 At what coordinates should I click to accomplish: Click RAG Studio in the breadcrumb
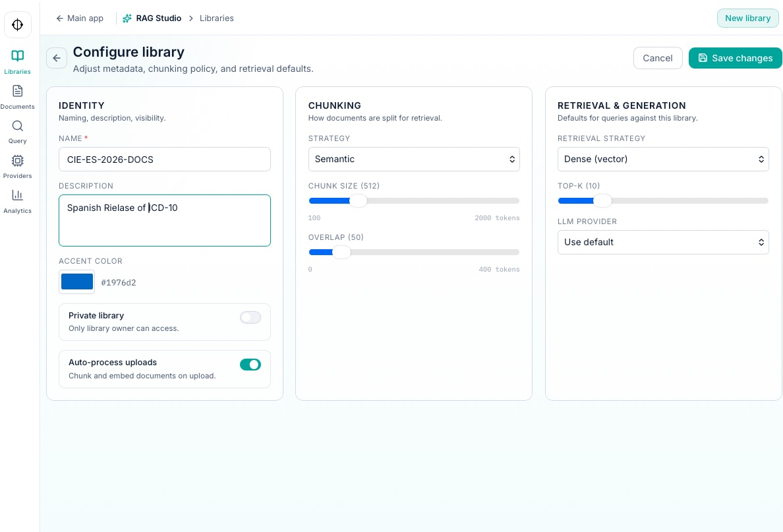158,18
